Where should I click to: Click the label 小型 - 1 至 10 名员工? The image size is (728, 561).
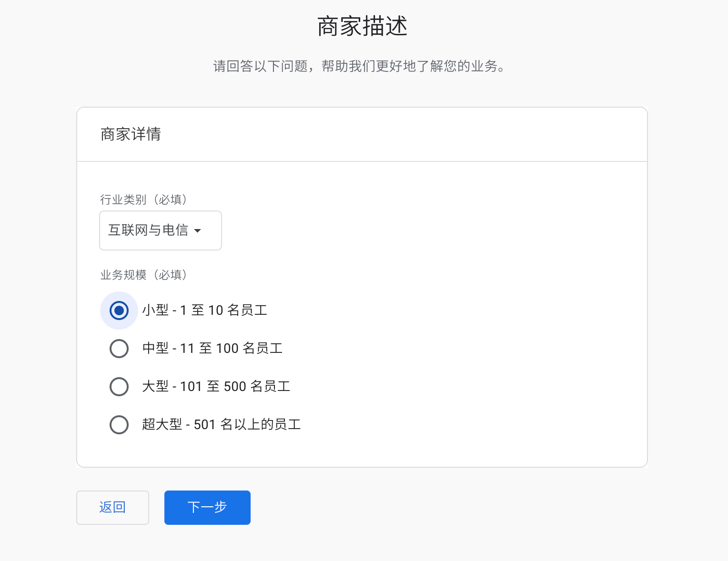[x=204, y=311]
